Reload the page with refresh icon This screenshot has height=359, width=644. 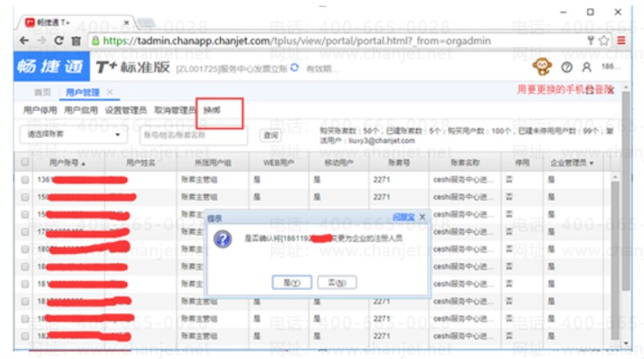pos(59,40)
